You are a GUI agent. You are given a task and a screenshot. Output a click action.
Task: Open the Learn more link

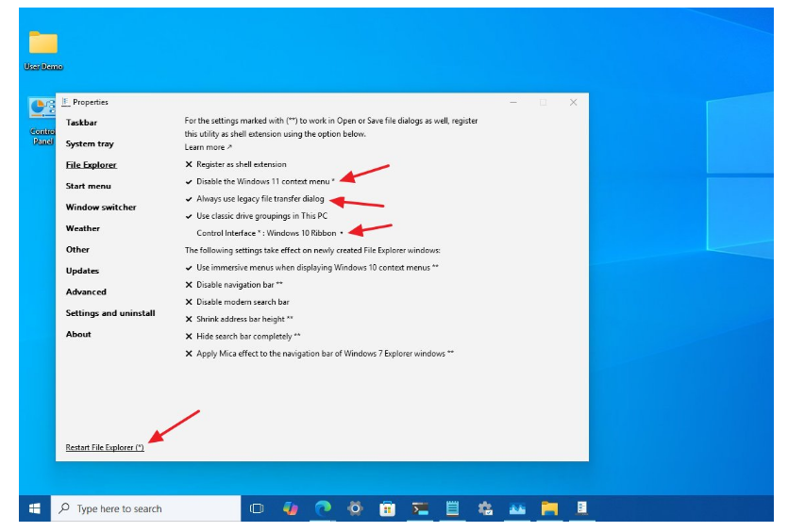207,147
